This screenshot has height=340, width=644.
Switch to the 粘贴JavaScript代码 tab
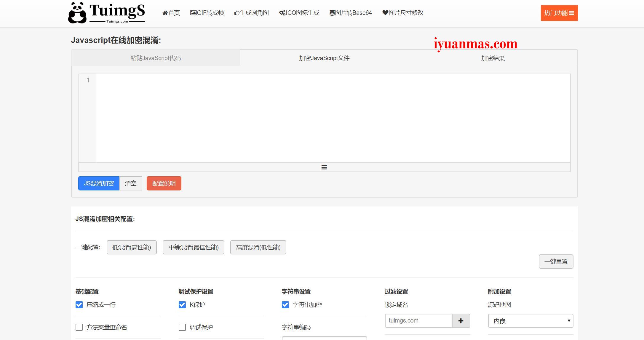coord(156,58)
